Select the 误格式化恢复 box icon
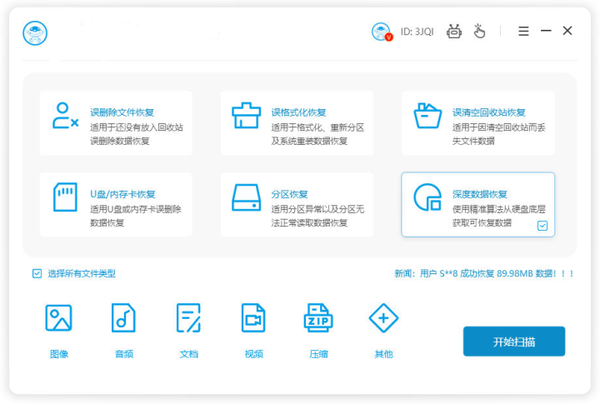 [x=246, y=115]
